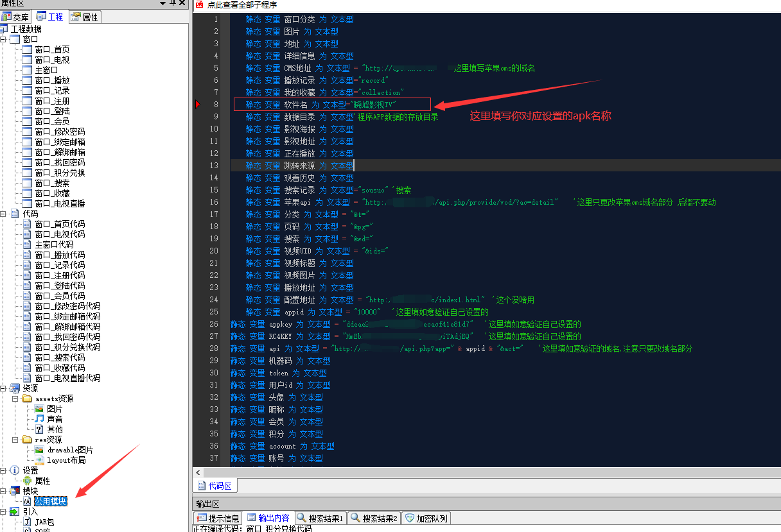Click the 设置 info icon
This screenshot has height=532, width=781.
coord(15,470)
